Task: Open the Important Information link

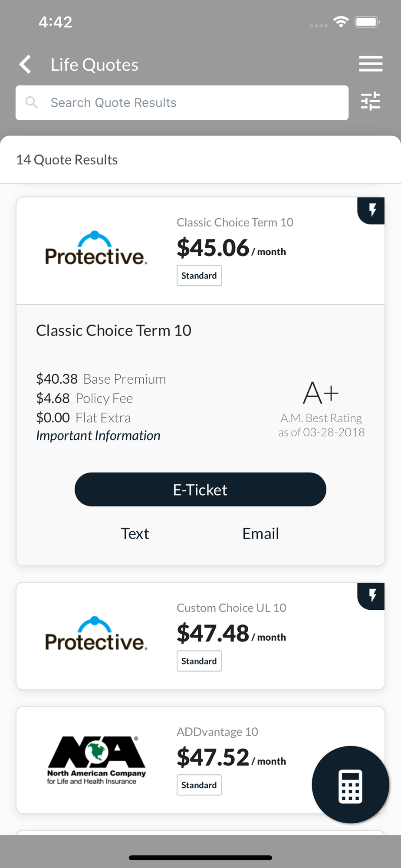Action: [x=98, y=435]
